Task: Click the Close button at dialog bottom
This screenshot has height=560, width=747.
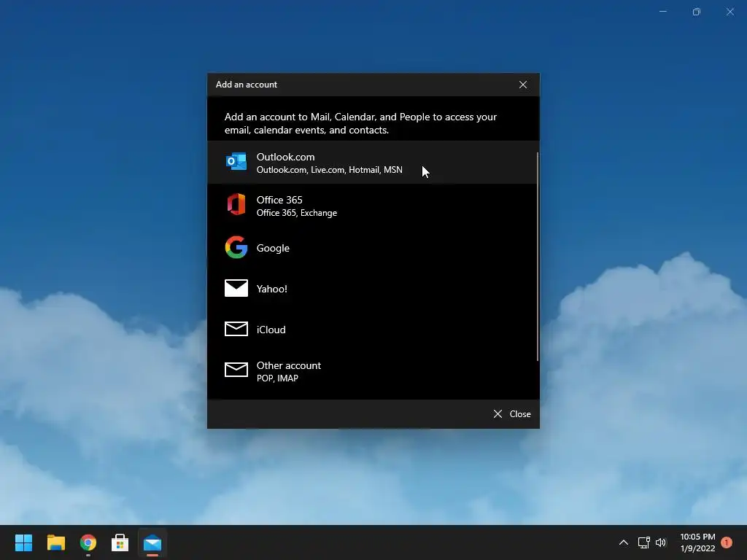Action: click(512, 414)
